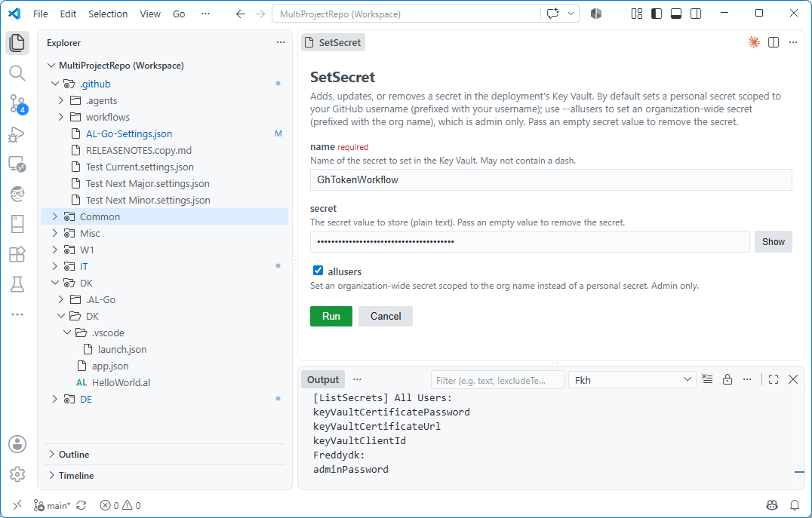Image resolution: width=812 pixels, height=518 pixels.
Task: Click the green Run button
Action: (331, 316)
